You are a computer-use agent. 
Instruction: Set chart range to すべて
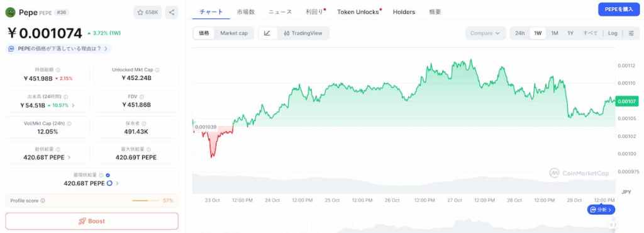pos(590,33)
